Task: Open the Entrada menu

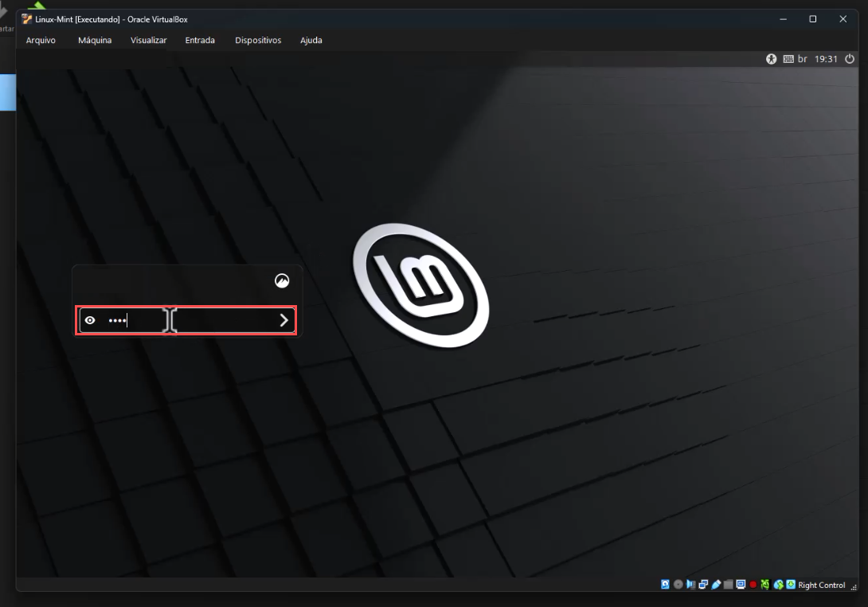Action: 200,40
